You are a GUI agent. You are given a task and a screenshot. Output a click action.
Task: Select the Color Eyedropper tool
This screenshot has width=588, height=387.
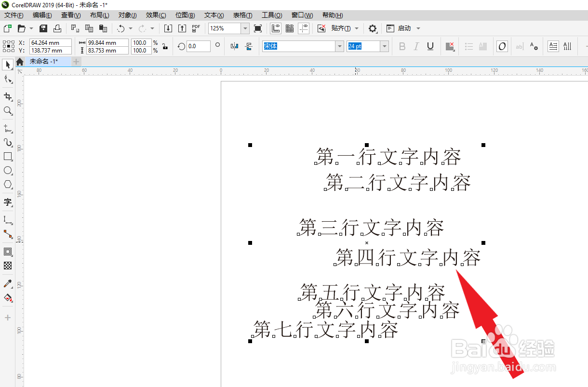tap(7, 284)
